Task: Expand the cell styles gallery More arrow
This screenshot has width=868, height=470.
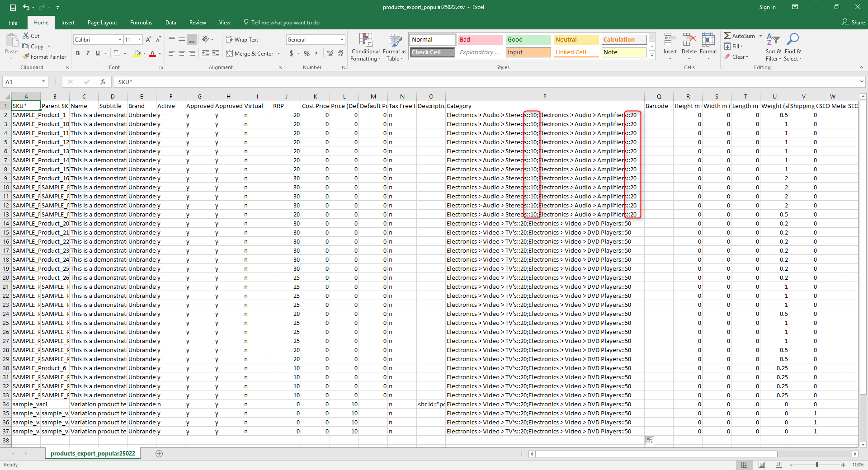Action: [652, 56]
